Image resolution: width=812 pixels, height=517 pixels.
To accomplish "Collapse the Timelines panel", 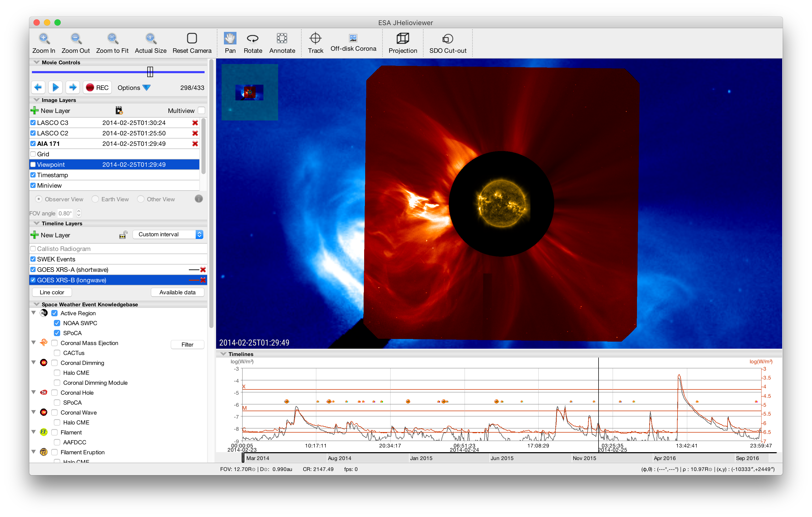I will point(223,354).
